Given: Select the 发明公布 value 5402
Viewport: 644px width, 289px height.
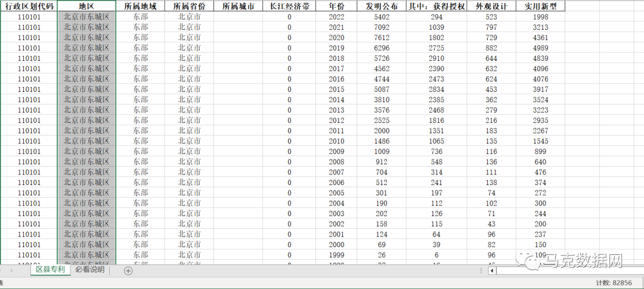Looking at the screenshot, I should [382, 17].
